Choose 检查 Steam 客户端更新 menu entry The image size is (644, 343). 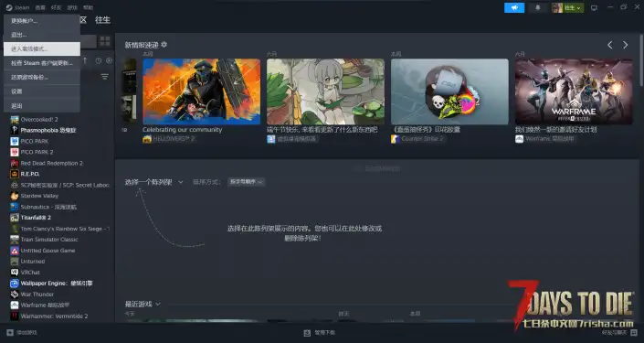(41, 63)
